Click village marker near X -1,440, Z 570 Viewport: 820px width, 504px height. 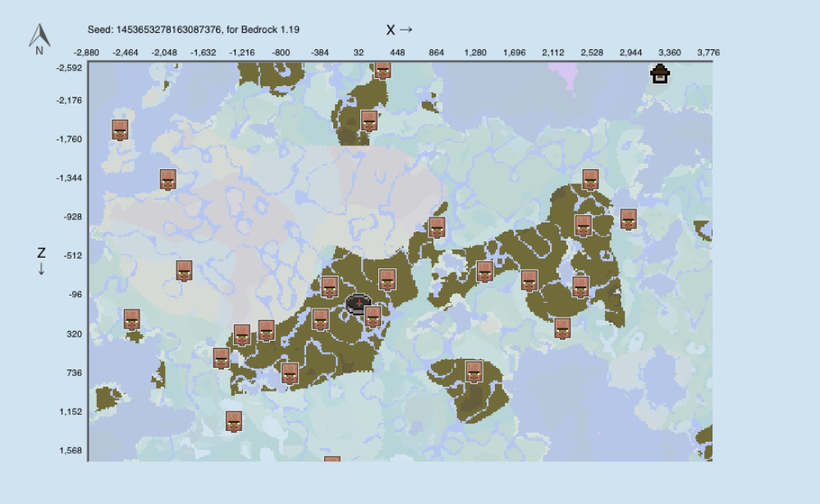[222, 359]
